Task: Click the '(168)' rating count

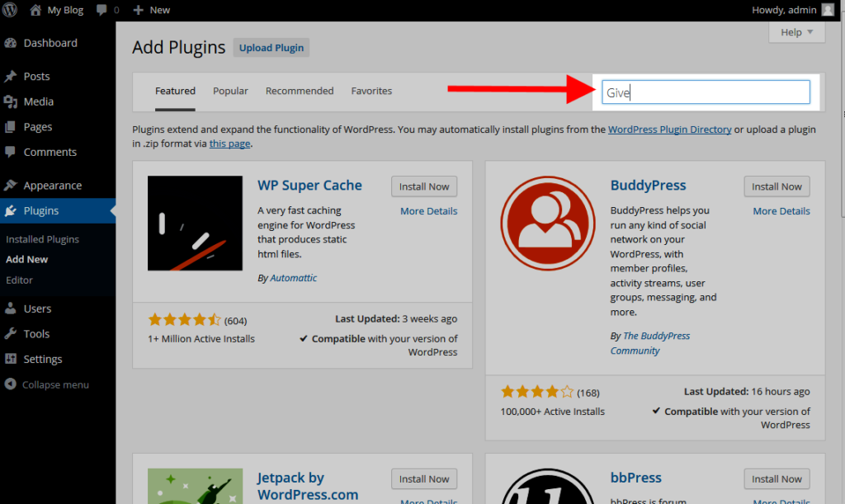Action: [588, 393]
